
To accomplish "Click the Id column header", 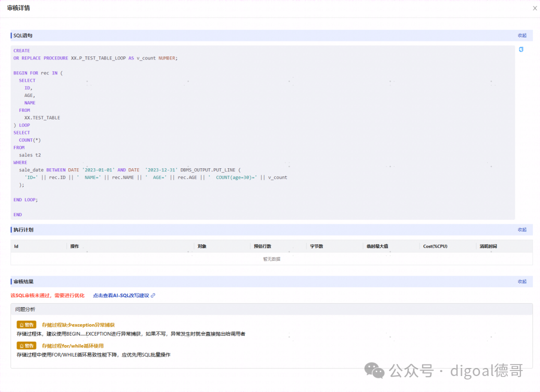I will 16,246.
